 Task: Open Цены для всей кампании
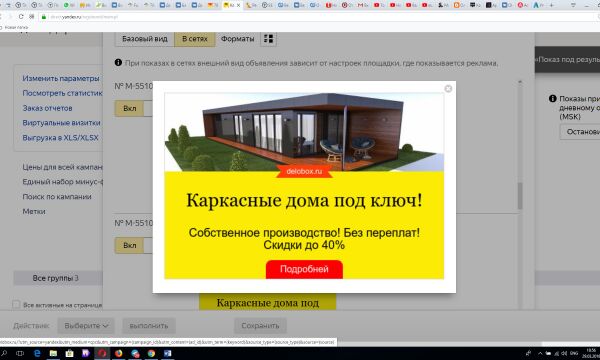pos(62,167)
